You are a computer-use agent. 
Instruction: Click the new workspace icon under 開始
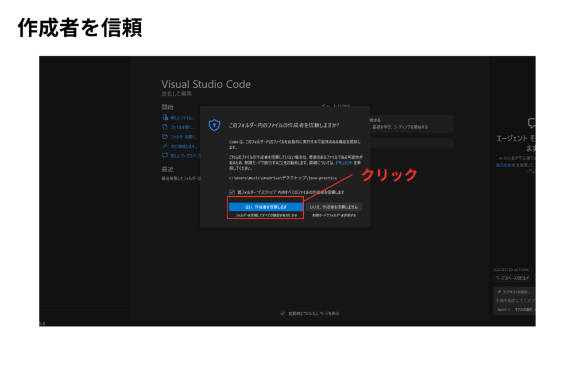(x=165, y=155)
